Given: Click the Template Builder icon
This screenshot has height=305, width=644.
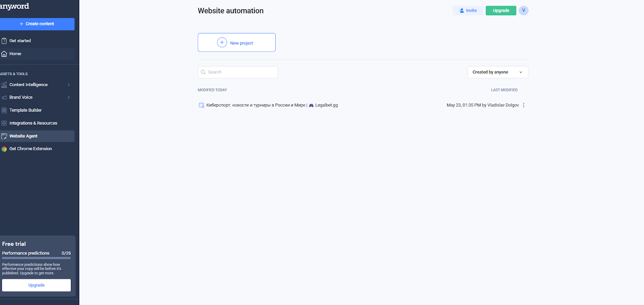Looking at the screenshot, I should (x=4, y=110).
